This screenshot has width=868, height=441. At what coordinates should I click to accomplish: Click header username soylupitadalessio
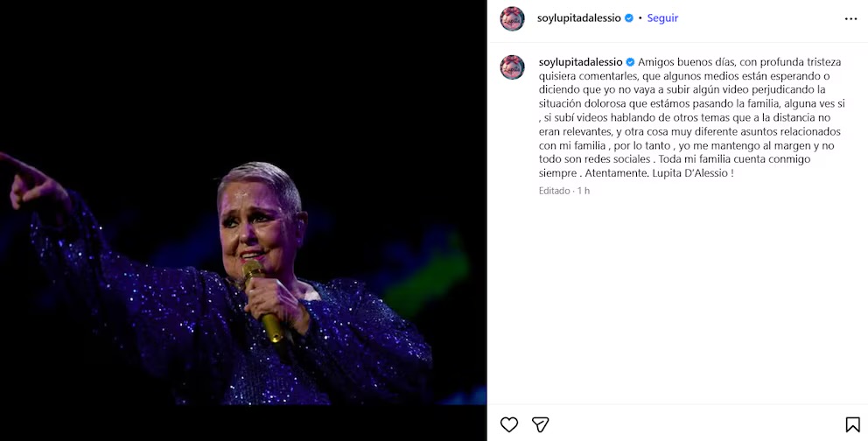click(578, 18)
